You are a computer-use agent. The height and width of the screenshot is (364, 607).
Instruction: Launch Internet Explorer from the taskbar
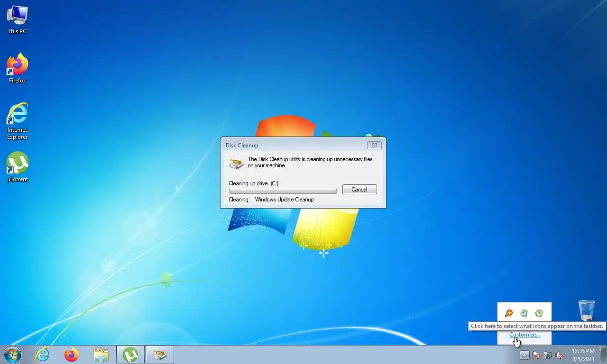[43, 355]
